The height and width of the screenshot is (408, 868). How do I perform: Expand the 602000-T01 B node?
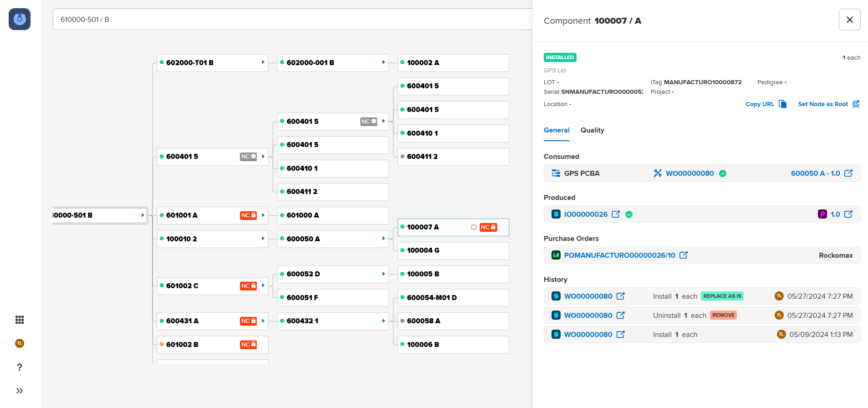pos(263,62)
